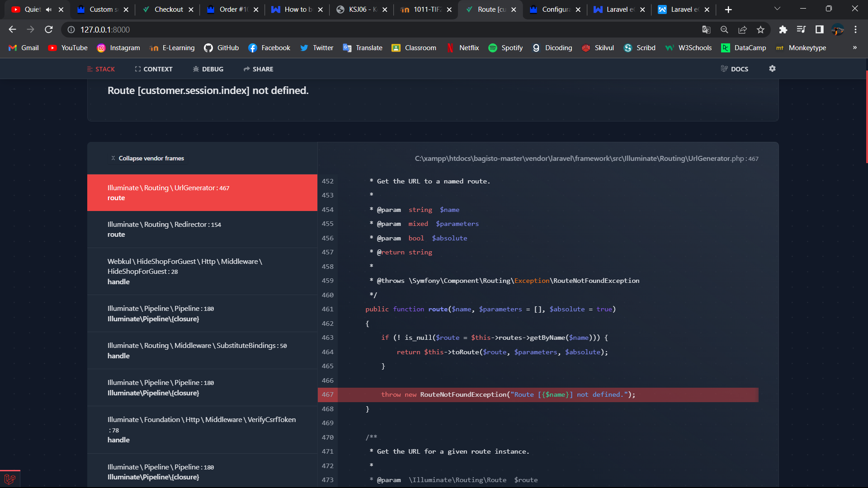Viewport: 868px width, 488px height.
Task: Open the tab search dropdown arrow
Action: (x=777, y=9)
